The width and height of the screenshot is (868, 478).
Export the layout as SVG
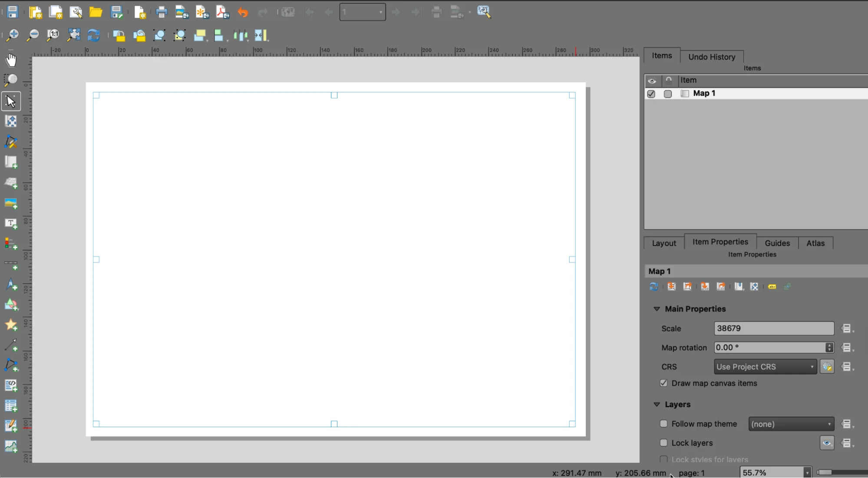pyautogui.click(x=202, y=12)
